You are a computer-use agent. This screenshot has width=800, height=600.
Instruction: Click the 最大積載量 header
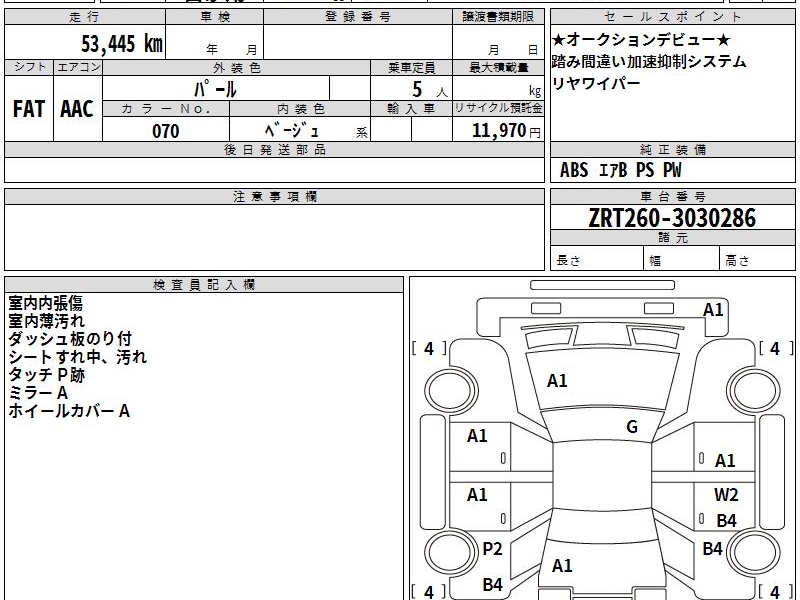point(498,67)
